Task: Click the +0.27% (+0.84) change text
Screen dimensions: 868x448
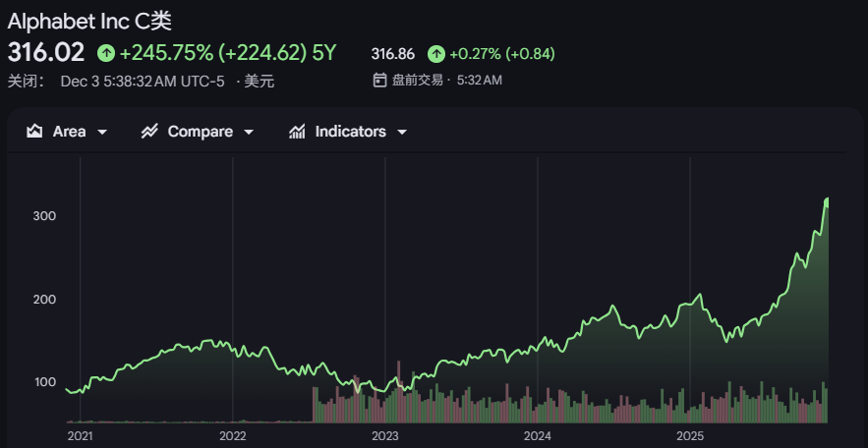Action: [502, 54]
